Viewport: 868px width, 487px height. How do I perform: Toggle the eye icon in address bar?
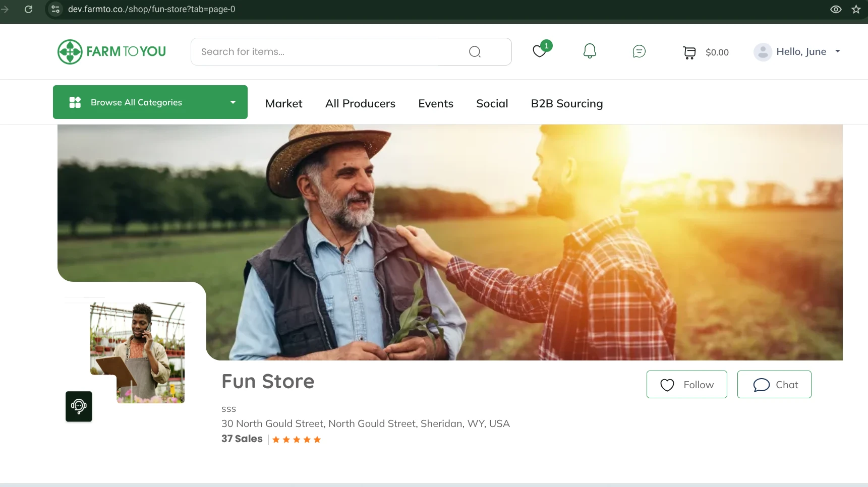[836, 9]
